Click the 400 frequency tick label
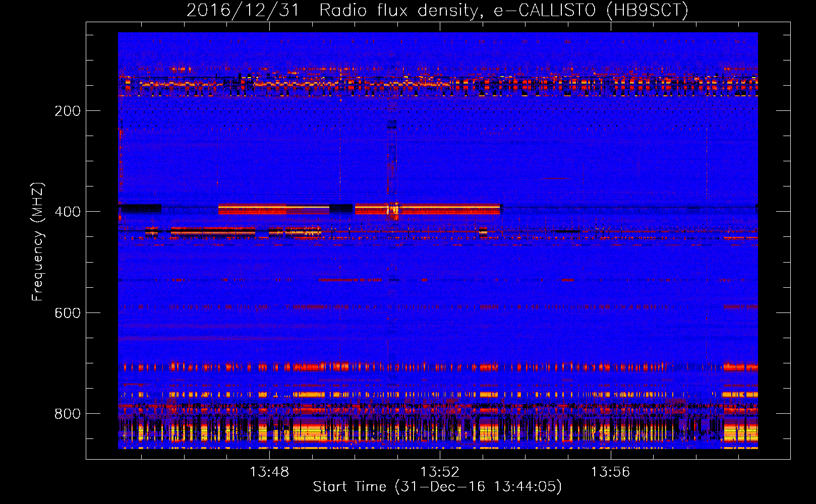The image size is (816, 504). [67, 212]
